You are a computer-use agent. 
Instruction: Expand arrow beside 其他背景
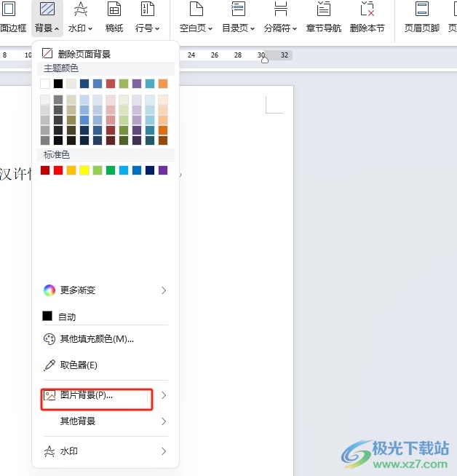coord(164,421)
